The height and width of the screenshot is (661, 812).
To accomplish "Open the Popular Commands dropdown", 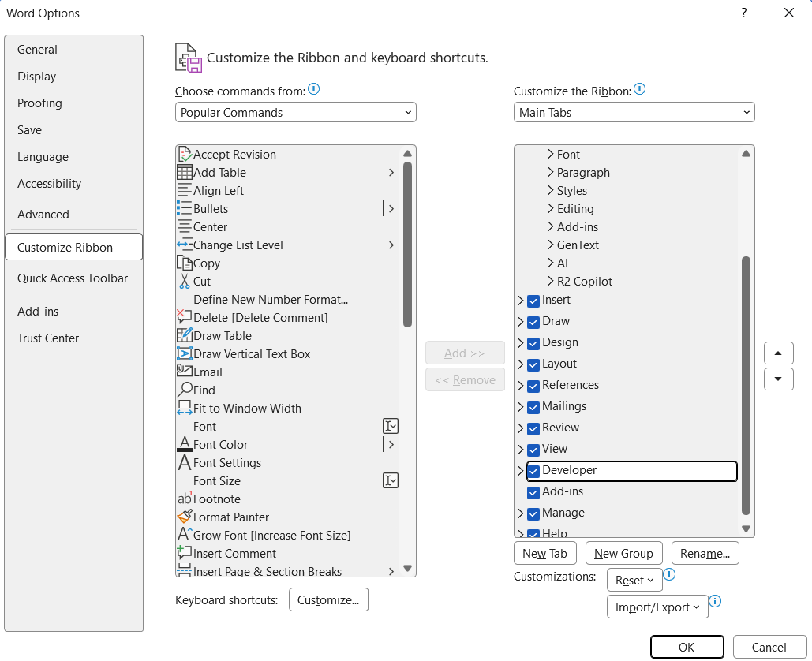I will point(296,112).
